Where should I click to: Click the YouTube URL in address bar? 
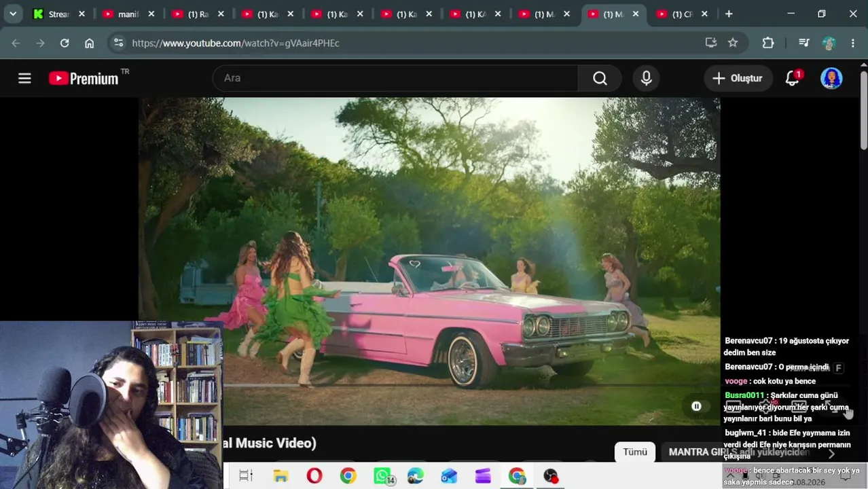pyautogui.click(x=236, y=43)
